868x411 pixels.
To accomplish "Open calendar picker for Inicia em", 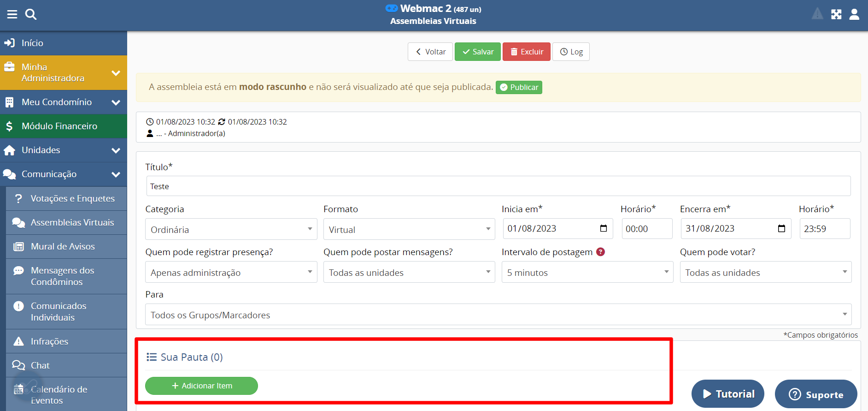I will [604, 228].
